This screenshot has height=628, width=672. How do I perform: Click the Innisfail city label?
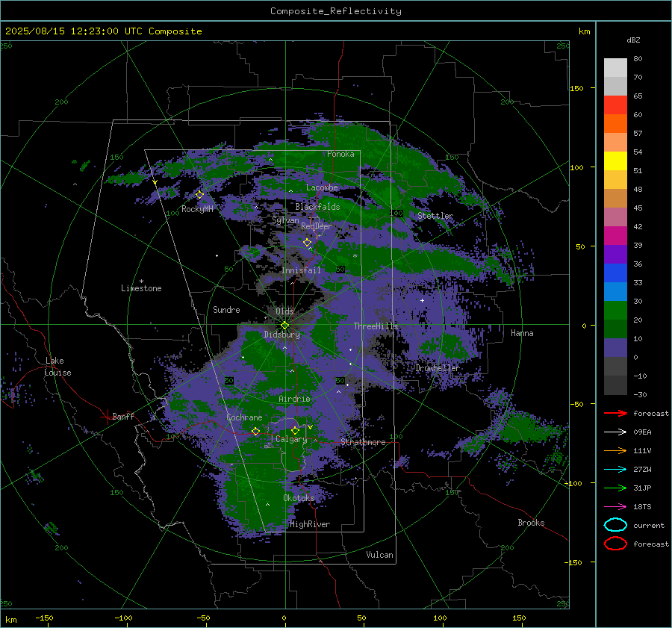click(301, 270)
